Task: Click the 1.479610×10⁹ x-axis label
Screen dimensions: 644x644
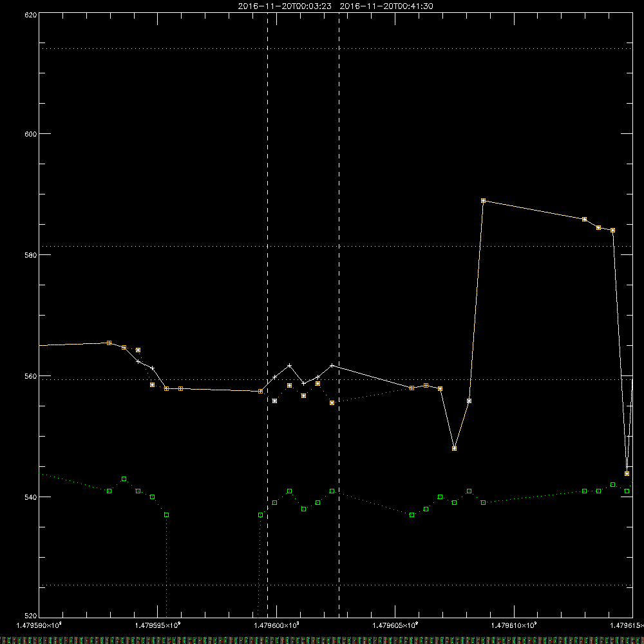Action: 514,625
